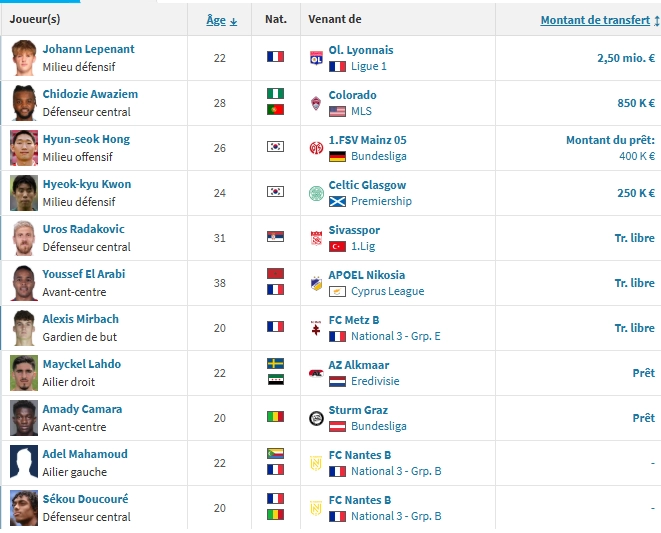Viewport: 661px width, 533px height.
Task: Click the APOEL Nikosia club crest
Action: coord(316,283)
